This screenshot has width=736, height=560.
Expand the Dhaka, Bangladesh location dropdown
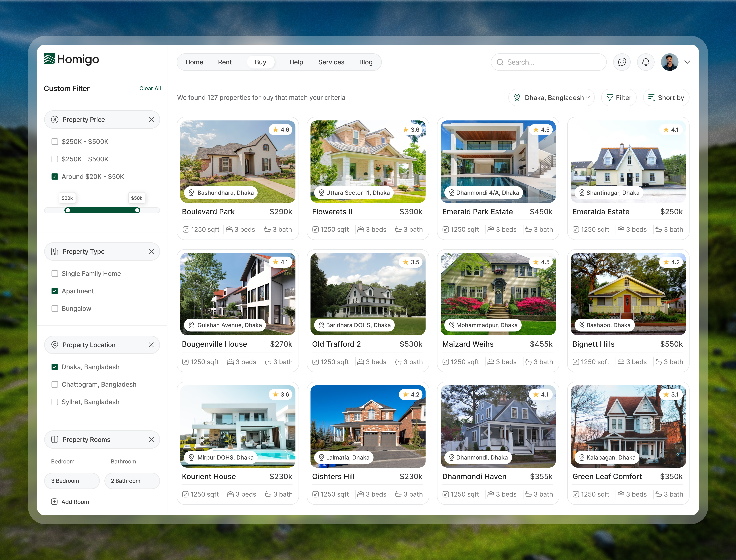[x=552, y=98]
